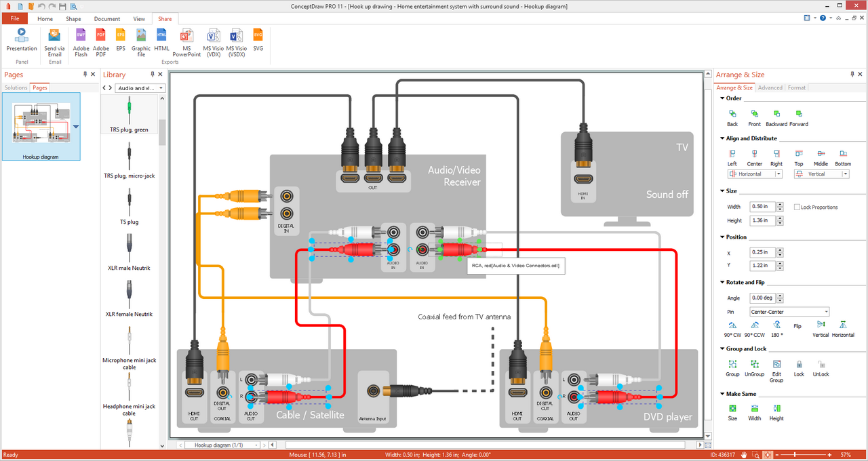The width and height of the screenshot is (868, 461).
Task: Flip the selection Vertical
Action: coord(821,329)
